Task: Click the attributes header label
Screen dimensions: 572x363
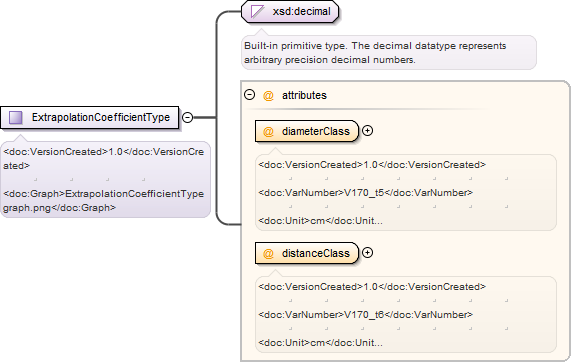Action: point(304,96)
